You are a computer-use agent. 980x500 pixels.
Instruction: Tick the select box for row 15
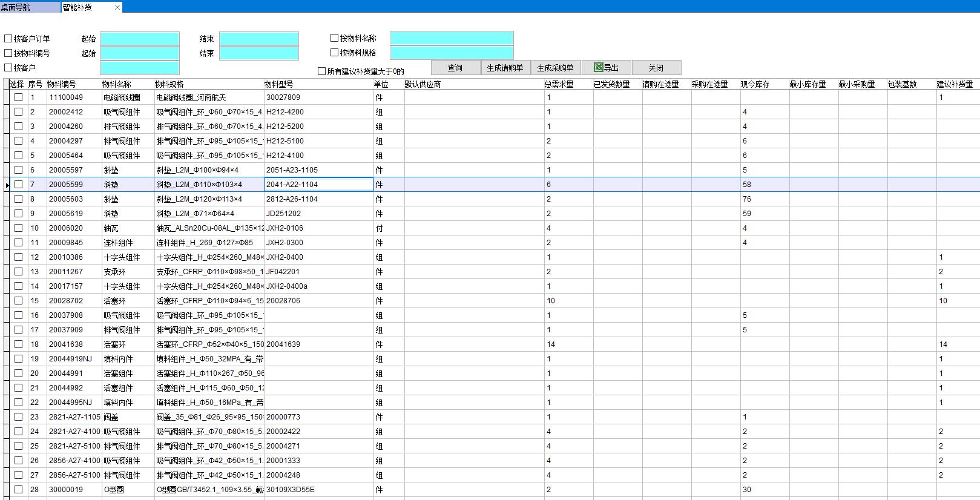(x=19, y=301)
